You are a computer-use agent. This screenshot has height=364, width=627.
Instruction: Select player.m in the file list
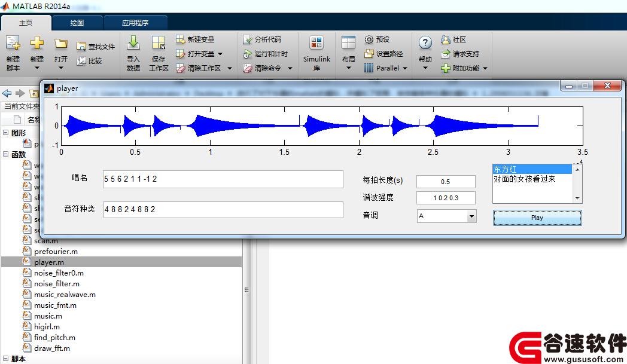click(121, 262)
